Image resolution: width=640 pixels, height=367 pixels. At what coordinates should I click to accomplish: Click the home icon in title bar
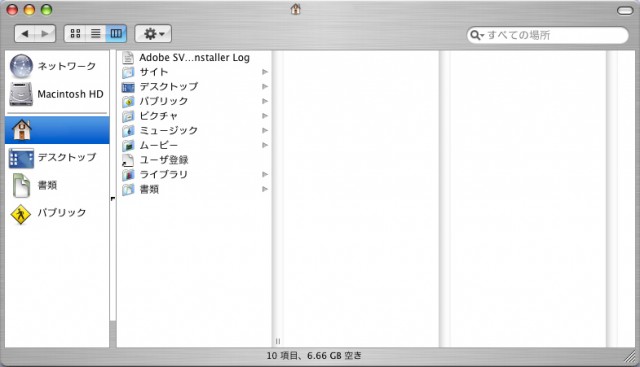tap(296, 9)
